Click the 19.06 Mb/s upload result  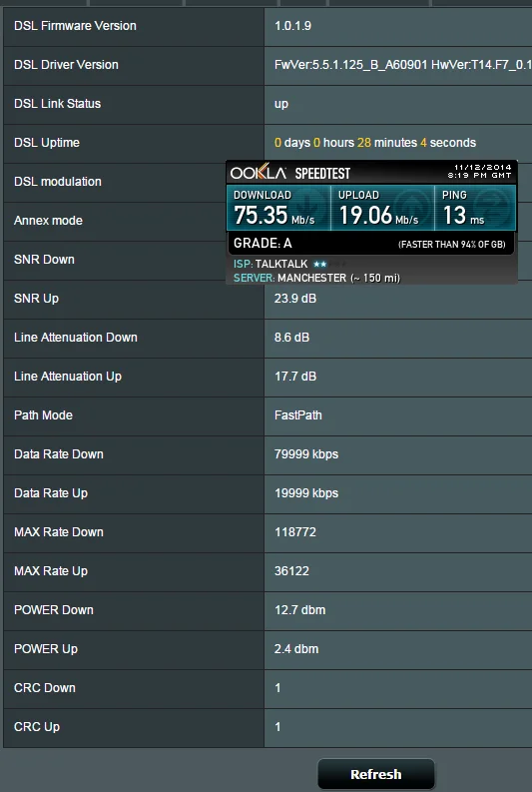coord(378,215)
